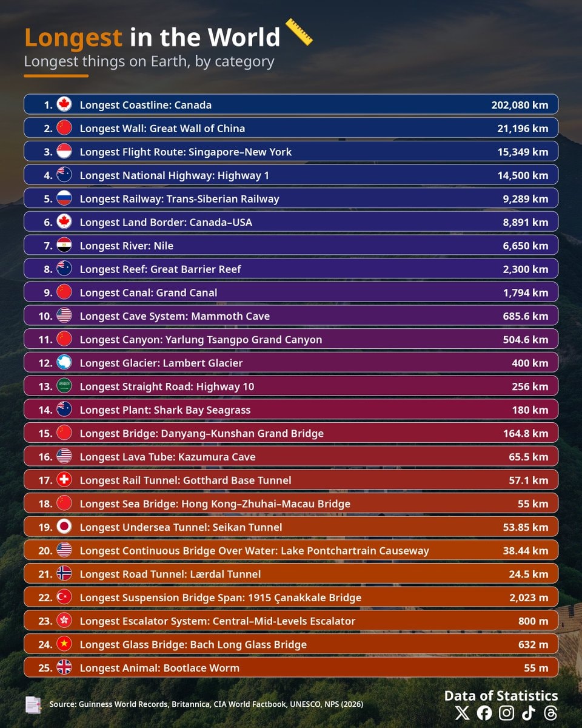Screen dimensions: 582x728
Task: Click the X social media icon
Action: coord(462,713)
